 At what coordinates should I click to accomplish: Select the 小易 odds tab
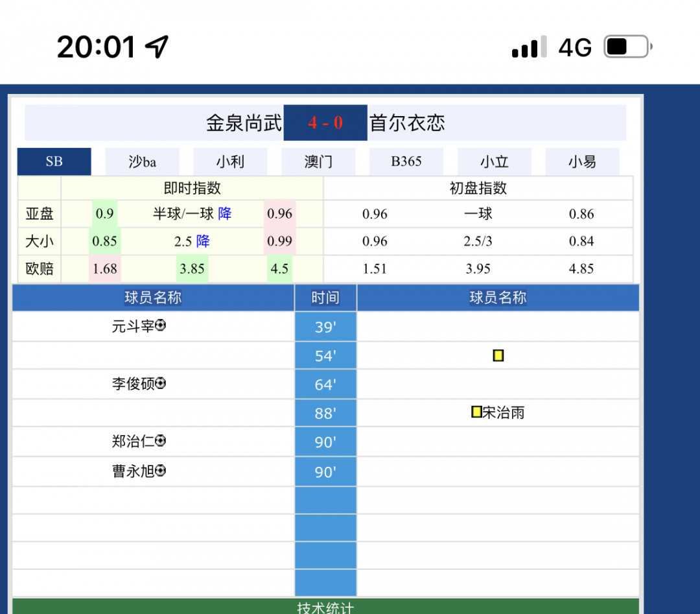582,161
